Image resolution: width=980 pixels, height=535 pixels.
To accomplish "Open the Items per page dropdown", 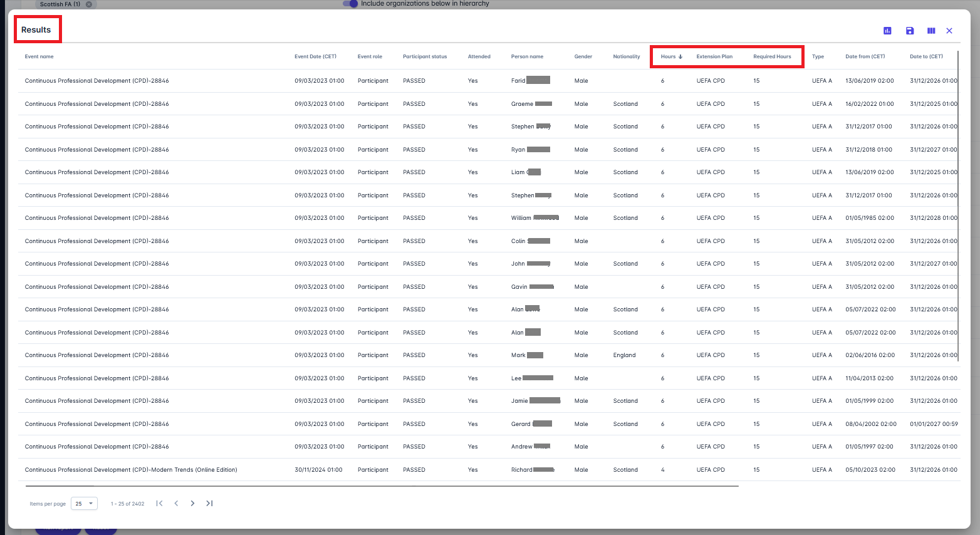I will [x=84, y=503].
